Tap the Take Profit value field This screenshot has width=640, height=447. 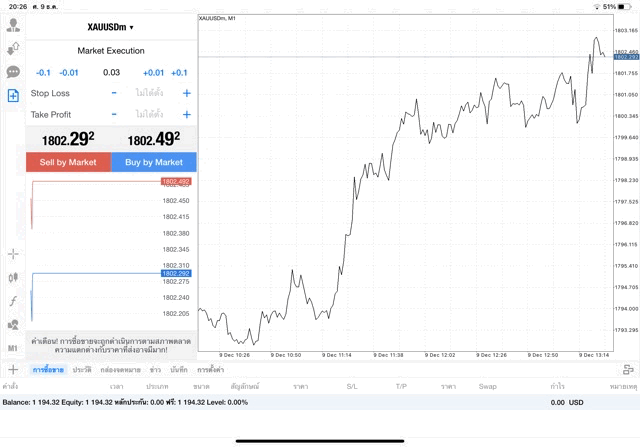pos(150,114)
